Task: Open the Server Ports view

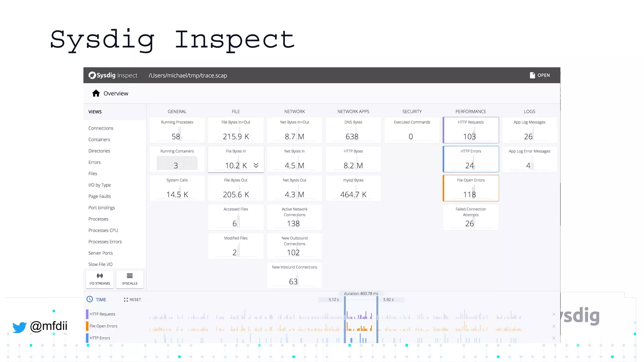Action: [100, 253]
